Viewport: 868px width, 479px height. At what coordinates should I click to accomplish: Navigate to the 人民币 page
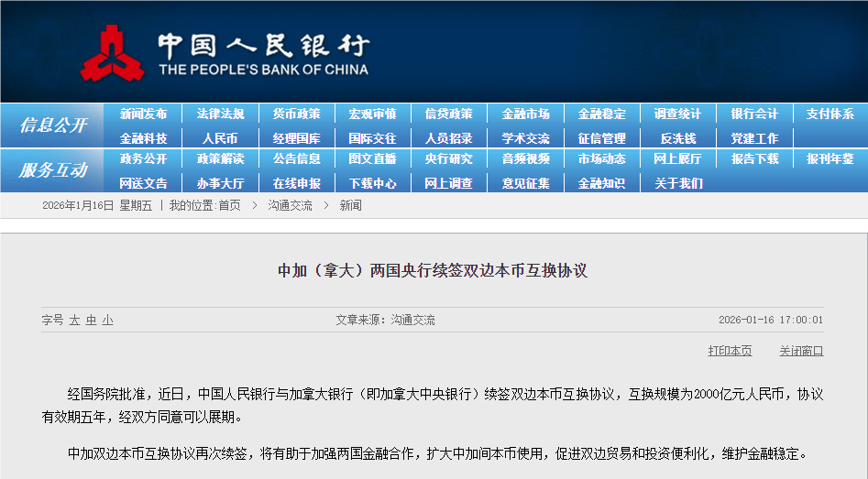[x=220, y=138]
